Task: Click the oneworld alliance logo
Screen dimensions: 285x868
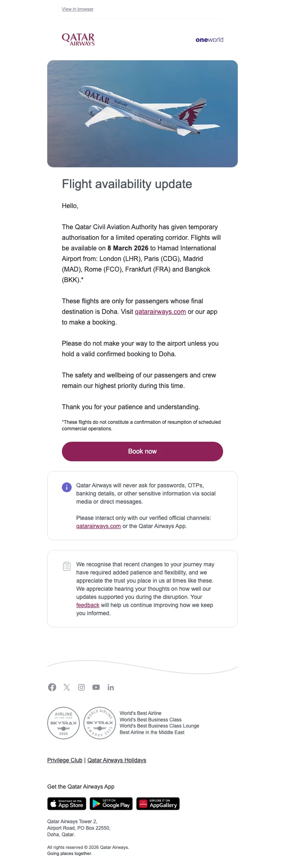Action: click(209, 40)
